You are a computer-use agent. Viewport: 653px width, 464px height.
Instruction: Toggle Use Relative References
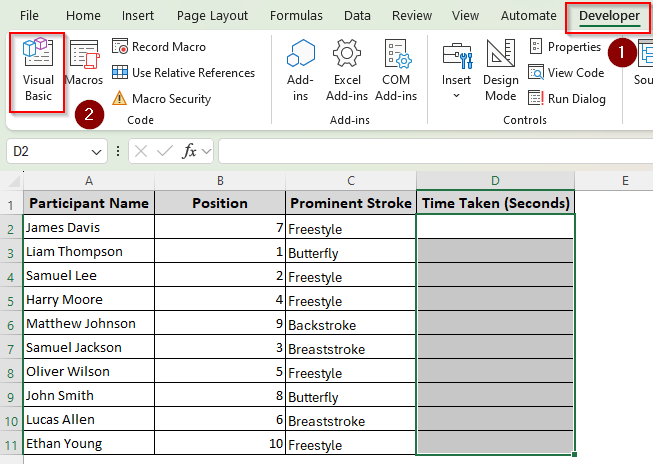coord(183,72)
